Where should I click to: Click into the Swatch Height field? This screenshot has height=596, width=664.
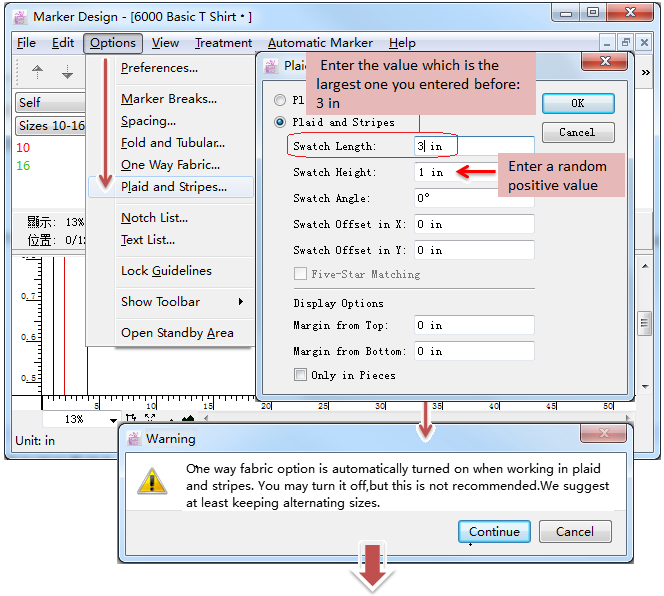(x=474, y=172)
